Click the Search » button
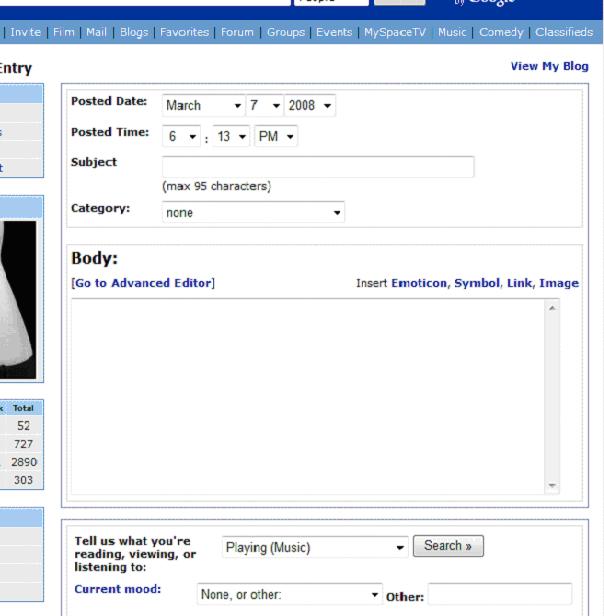 448,546
